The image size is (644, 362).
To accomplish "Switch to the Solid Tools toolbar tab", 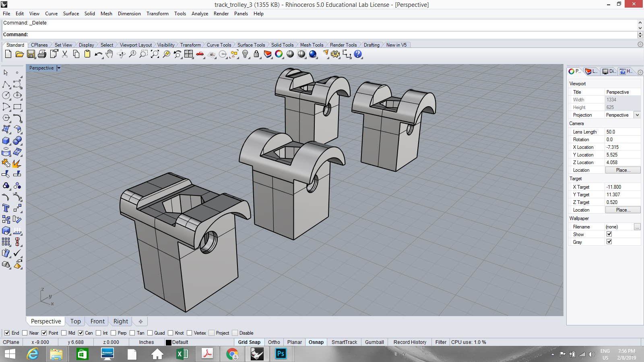I will 282,45.
